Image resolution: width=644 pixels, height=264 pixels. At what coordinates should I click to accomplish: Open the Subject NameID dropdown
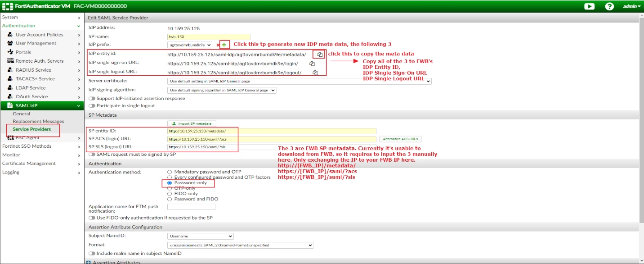pyautogui.click(x=201, y=236)
